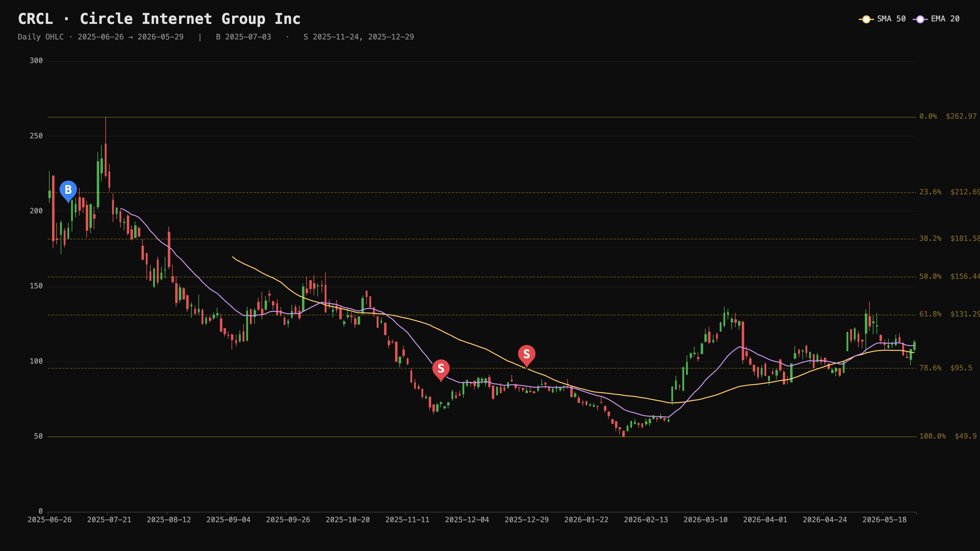
Task: Click the x-axis date 2025-06-26
Action: point(49,520)
